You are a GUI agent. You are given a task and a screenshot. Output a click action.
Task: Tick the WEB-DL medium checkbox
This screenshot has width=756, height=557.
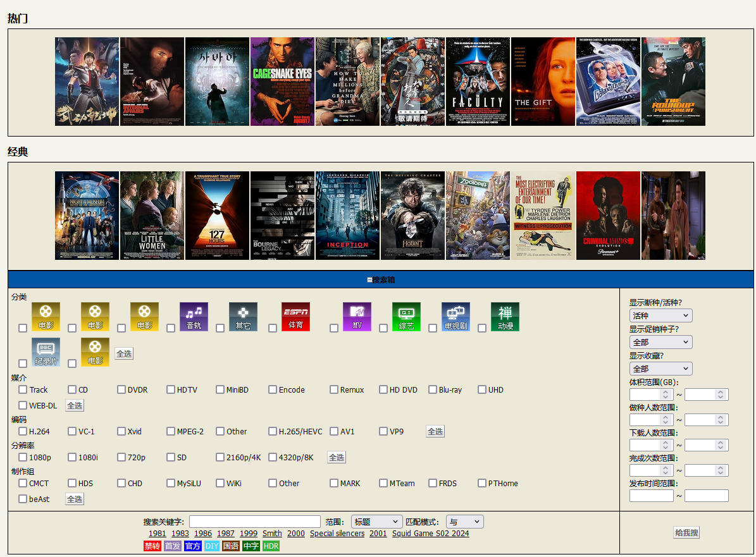pyautogui.click(x=23, y=405)
